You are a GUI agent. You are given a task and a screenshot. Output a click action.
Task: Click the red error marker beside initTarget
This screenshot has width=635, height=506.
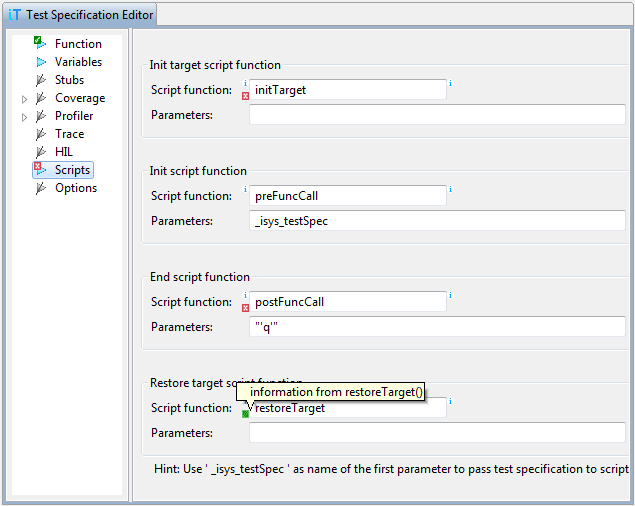click(245, 96)
